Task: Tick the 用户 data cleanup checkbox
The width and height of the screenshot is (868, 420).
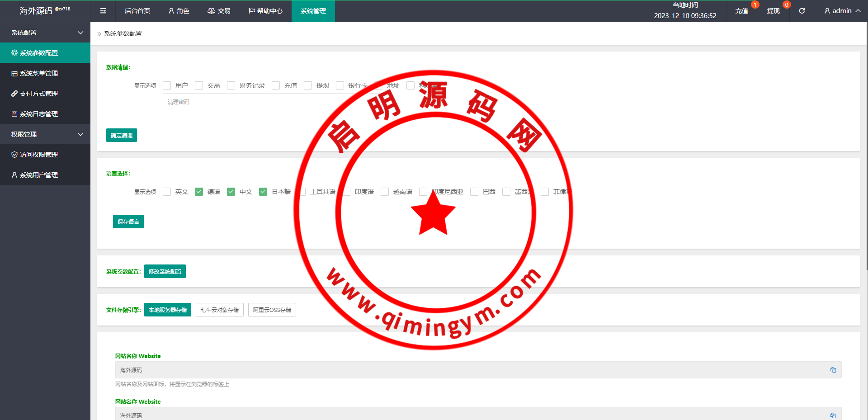Action: click(167, 85)
